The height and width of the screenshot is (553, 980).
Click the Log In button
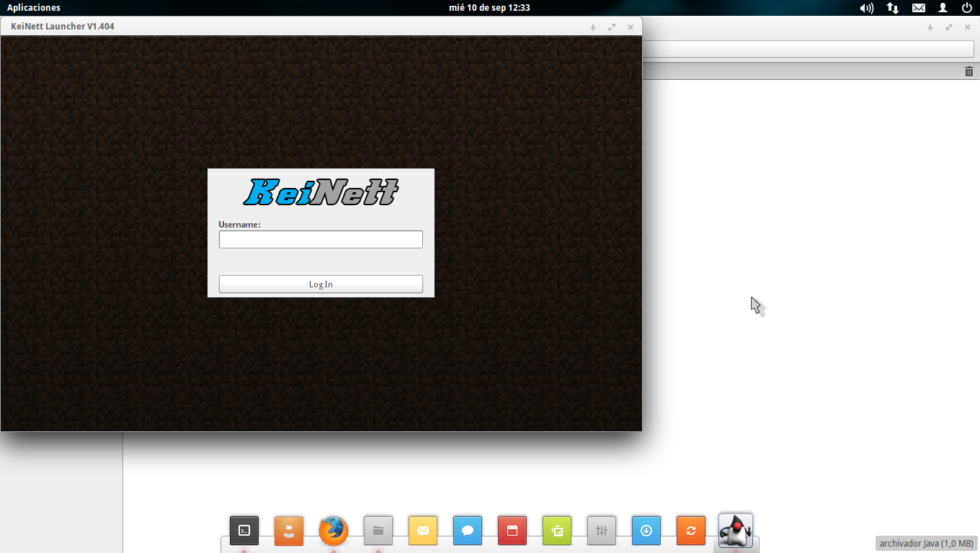coord(321,284)
